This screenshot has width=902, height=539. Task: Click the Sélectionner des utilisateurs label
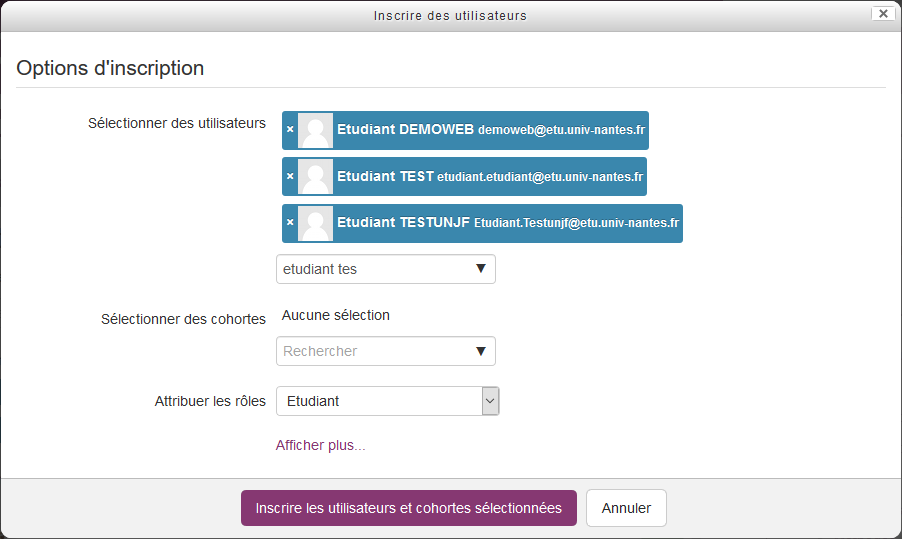[177, 124]
